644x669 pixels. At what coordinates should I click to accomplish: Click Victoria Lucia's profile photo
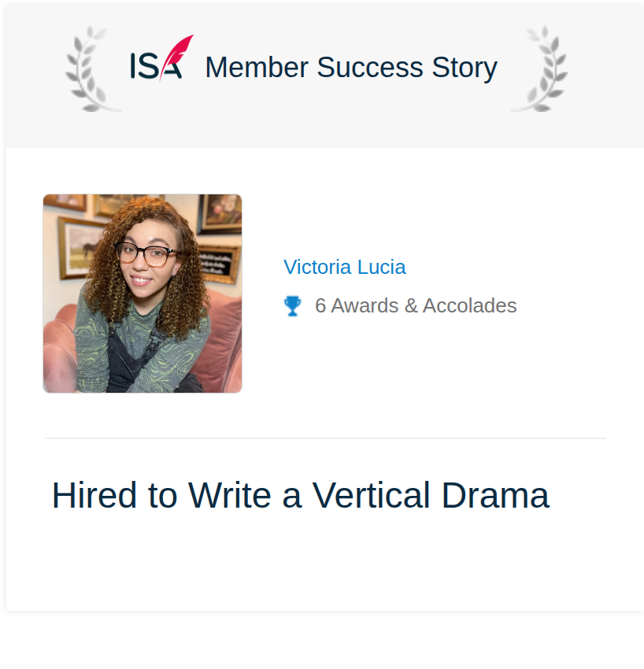click(142, 294)
